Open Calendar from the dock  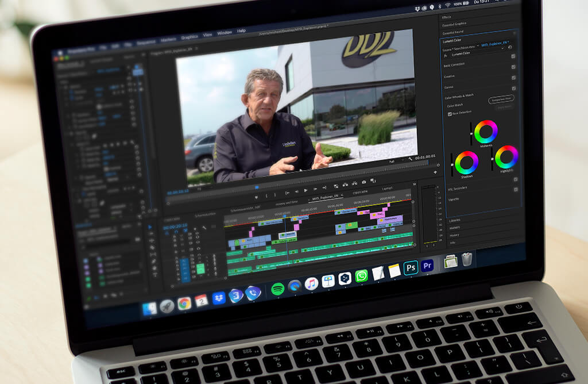point(202,301)
